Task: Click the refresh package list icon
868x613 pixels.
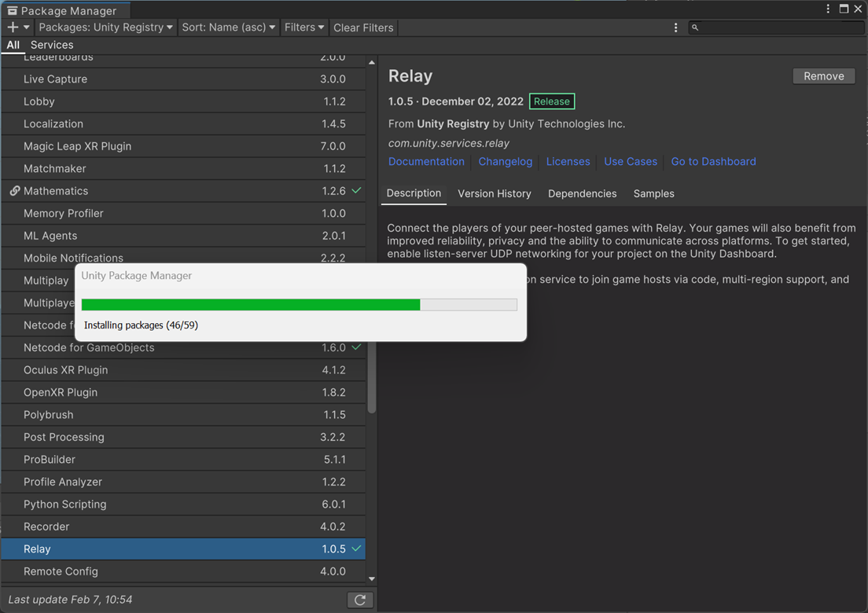Action: tap(360, 600)
